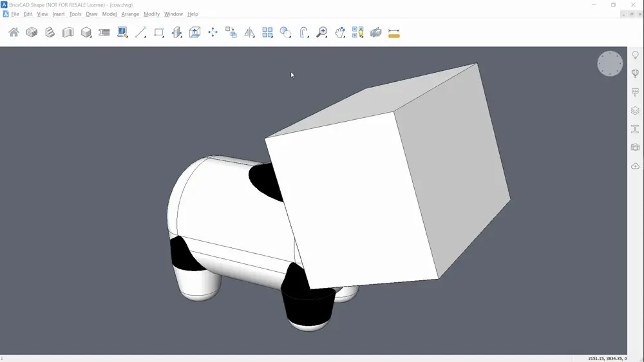
Task: Select the Line drawing tool
Action: 140,32
